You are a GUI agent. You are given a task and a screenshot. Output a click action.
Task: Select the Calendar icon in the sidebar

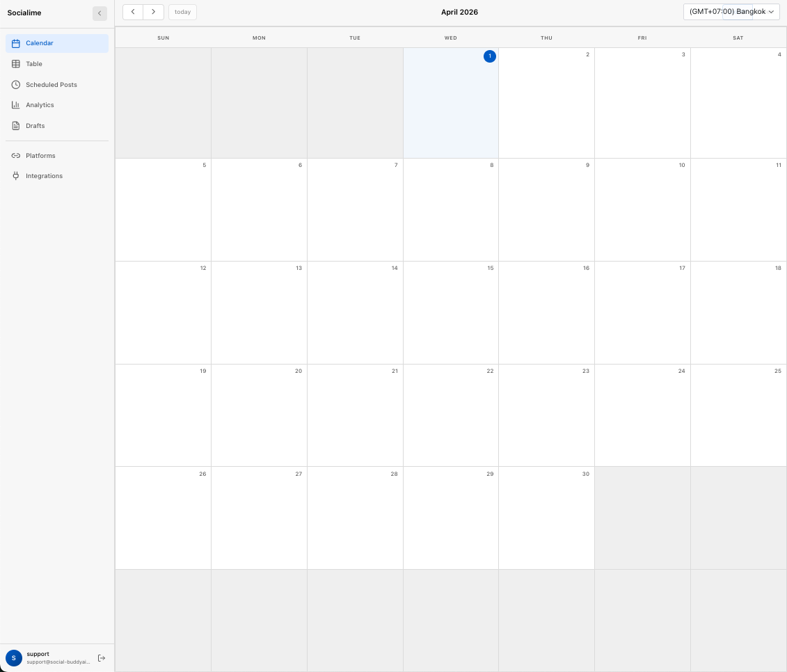pos(15,43)
